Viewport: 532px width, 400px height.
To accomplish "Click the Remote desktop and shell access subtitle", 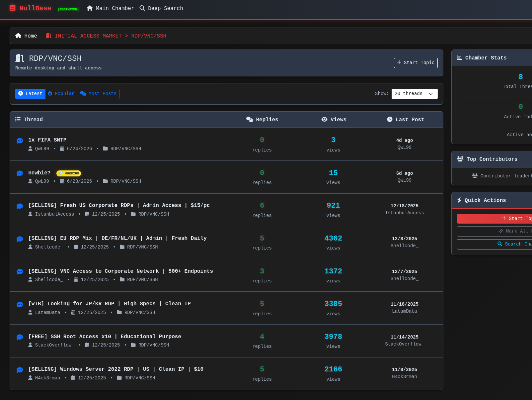I will [x=58, y=68].
